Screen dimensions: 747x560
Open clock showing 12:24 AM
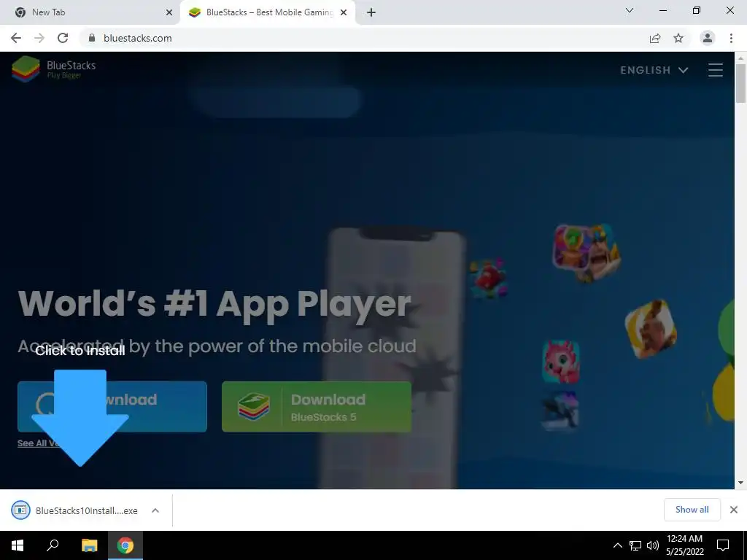684,545
